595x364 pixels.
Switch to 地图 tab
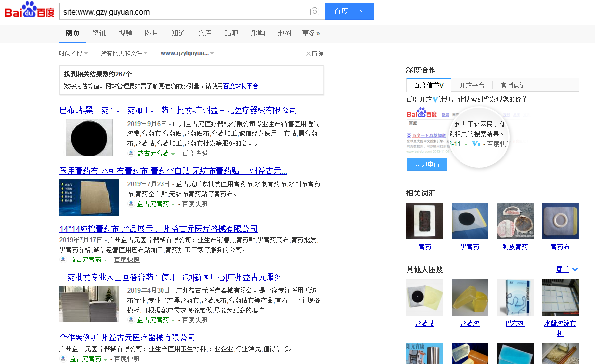click(x=284, y=33)
